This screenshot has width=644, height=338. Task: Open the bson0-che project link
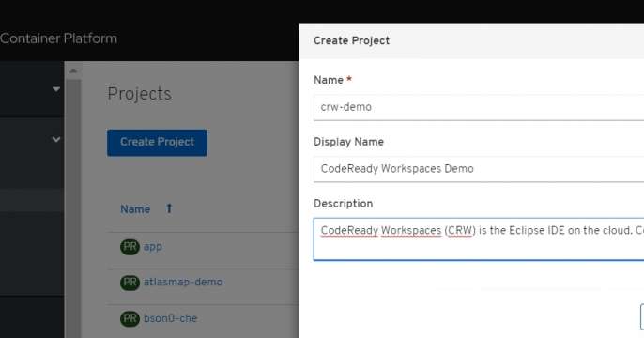pos(170,318)
